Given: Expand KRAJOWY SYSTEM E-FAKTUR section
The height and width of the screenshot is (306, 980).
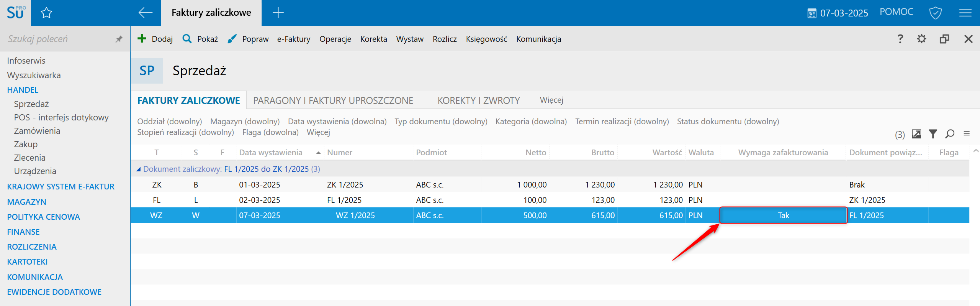Looking at the screenshot, I should (61, 187).
